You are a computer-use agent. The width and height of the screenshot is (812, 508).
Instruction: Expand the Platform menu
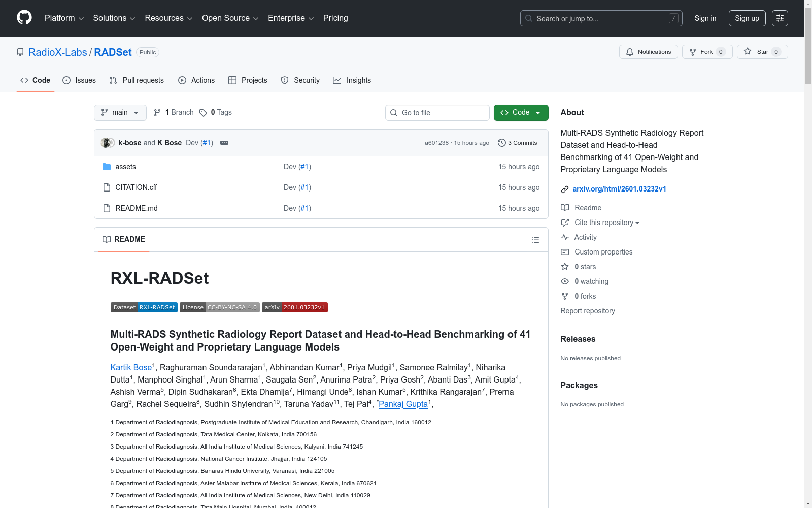64,18
